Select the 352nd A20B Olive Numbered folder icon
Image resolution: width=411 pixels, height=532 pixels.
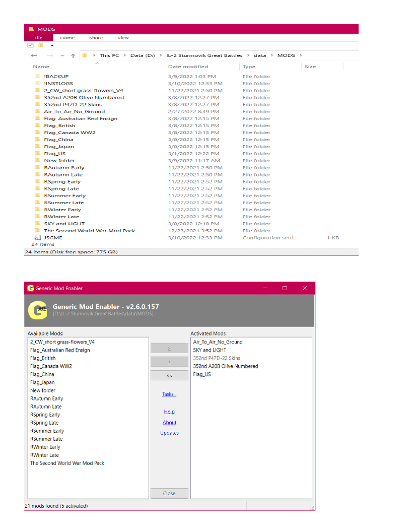pos(37,97)
